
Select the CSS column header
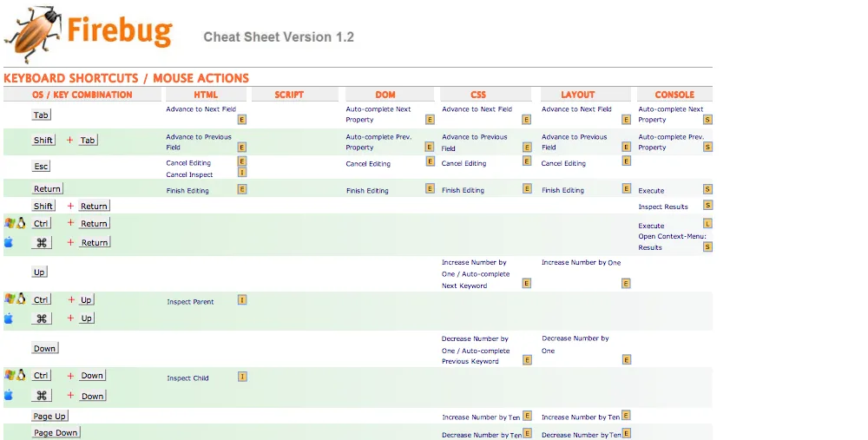[485, 95]
